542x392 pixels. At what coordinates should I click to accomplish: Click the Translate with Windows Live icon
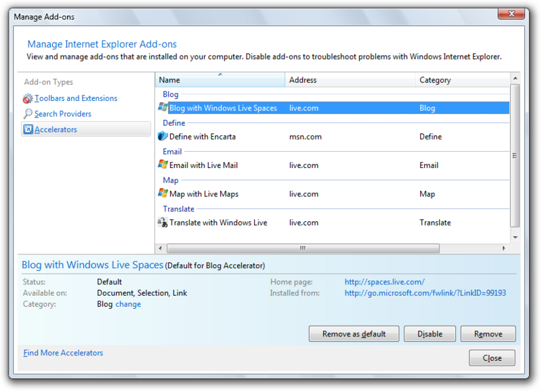pyautogui.click(x=163, y=222)
